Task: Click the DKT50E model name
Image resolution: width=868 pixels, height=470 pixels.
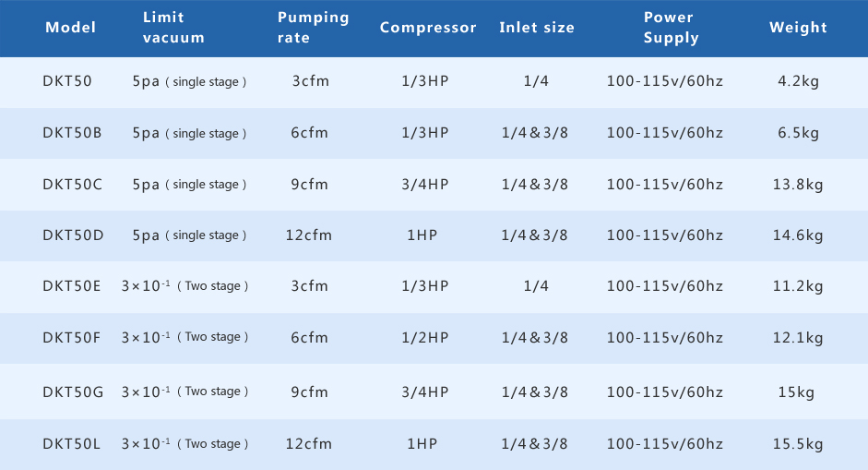Action: (72, 286)
